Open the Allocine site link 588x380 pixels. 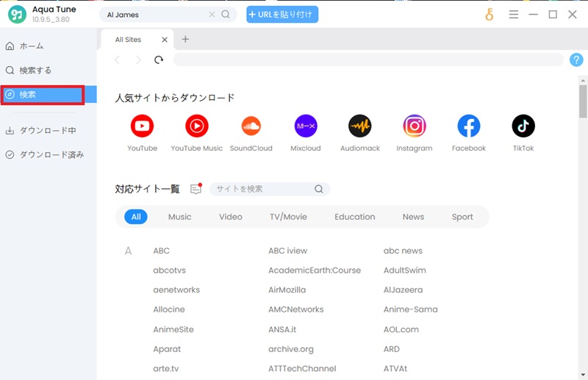coord(169,309)
